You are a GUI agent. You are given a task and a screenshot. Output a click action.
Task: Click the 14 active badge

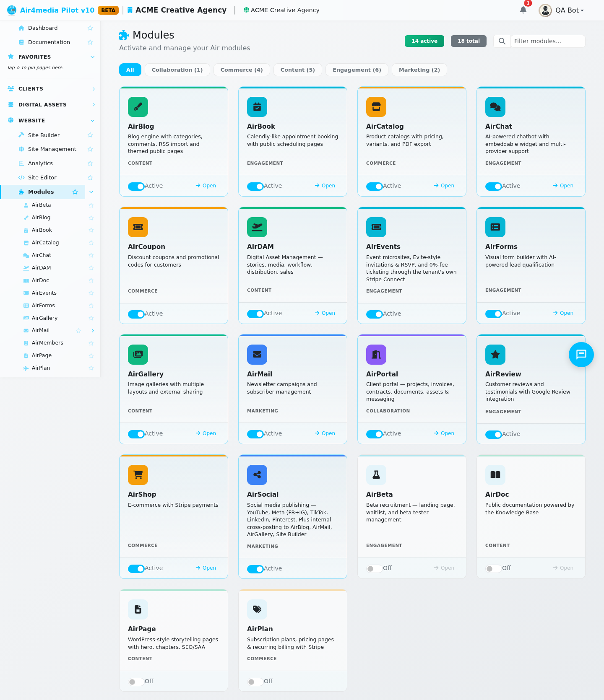[424, 41]
